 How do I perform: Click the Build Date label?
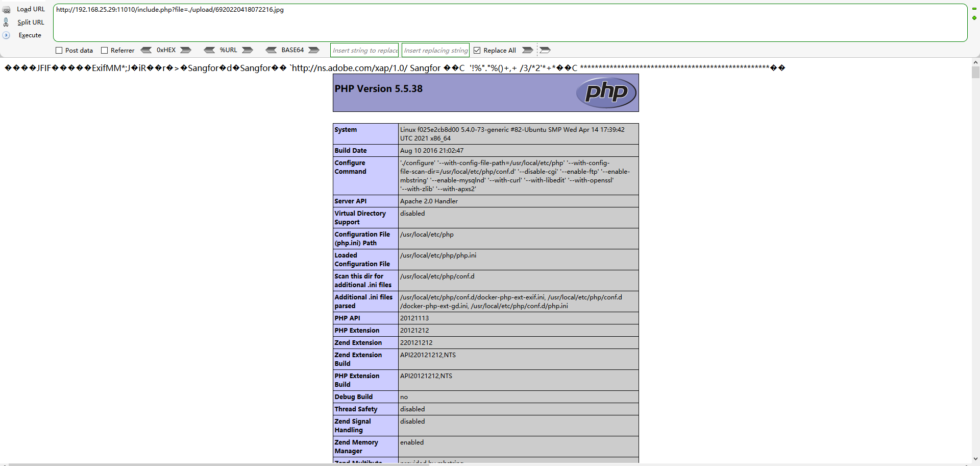coord(350,151)
